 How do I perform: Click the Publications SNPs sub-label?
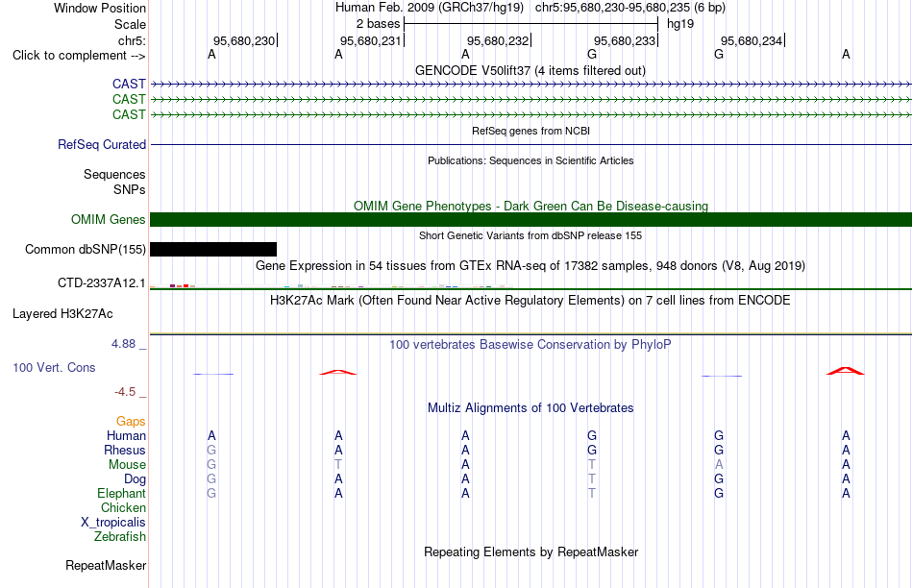tap(130, 190)
